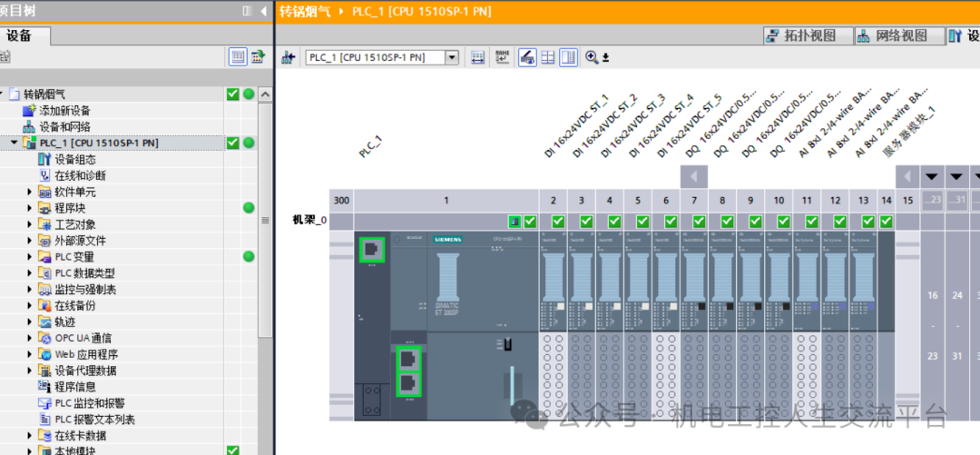
Task: Toggle the protected-view pencil-eye toolbar icon
Action: click(527, 57)
